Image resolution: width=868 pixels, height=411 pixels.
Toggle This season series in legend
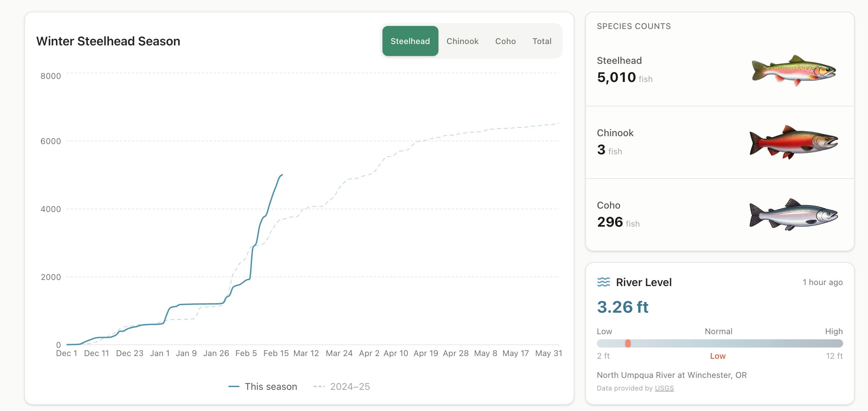[x=270, y=386]
